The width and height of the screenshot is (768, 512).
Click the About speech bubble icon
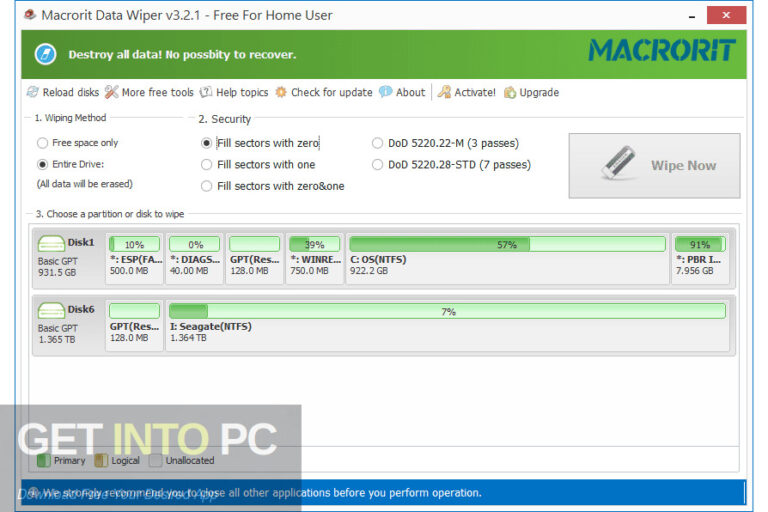tap(385, 92)
